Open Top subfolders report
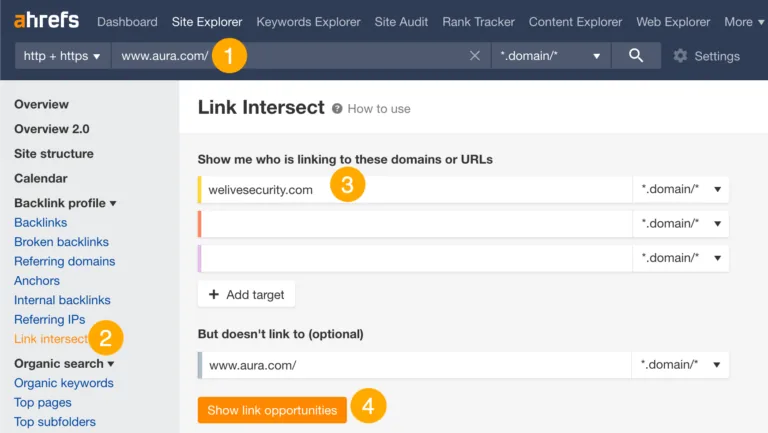 55,422
